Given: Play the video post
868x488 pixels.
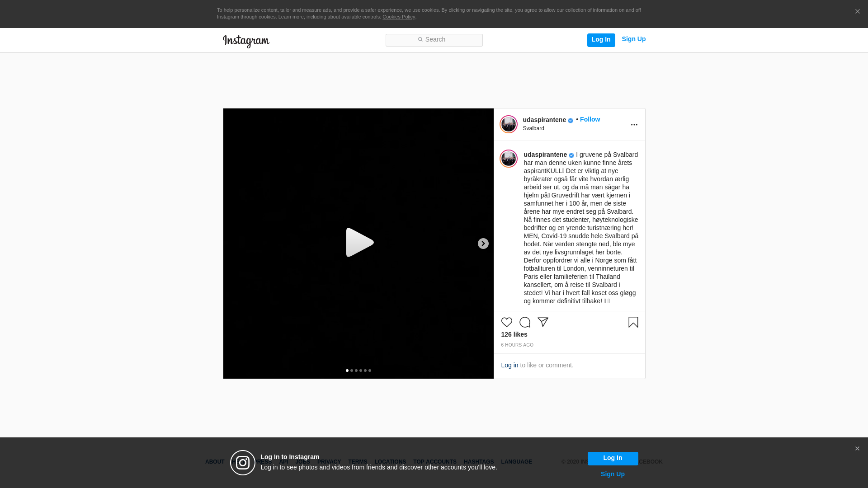Looking at the screenshot, I should (359, 243).
